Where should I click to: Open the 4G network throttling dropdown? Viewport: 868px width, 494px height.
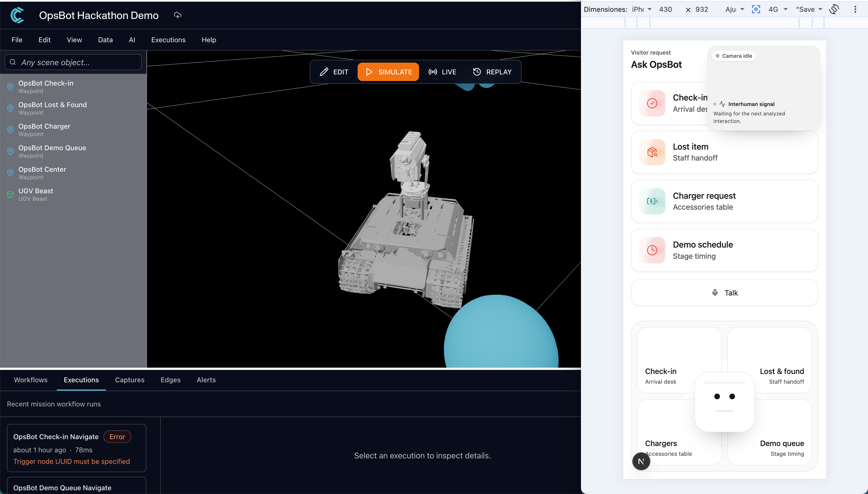[778, 9]
